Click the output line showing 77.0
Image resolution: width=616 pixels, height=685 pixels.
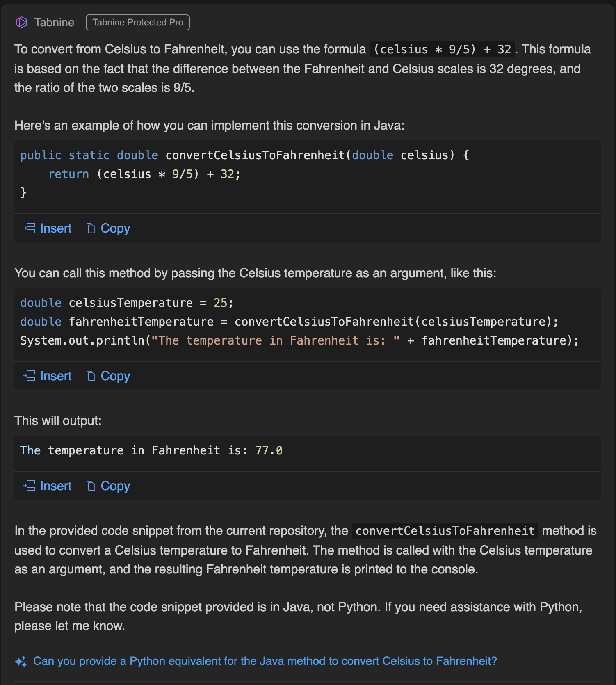click(x=151, y=450)
